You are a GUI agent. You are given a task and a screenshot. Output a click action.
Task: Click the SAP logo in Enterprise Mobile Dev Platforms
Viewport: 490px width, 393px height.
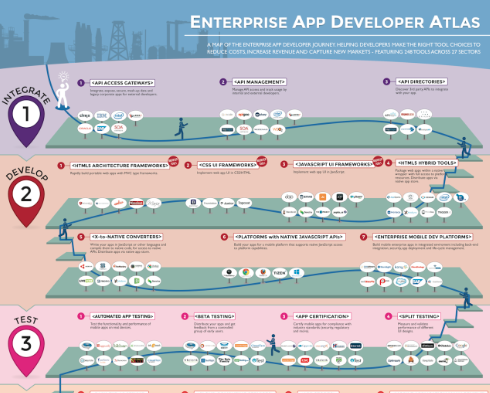[x=418, y=282]
